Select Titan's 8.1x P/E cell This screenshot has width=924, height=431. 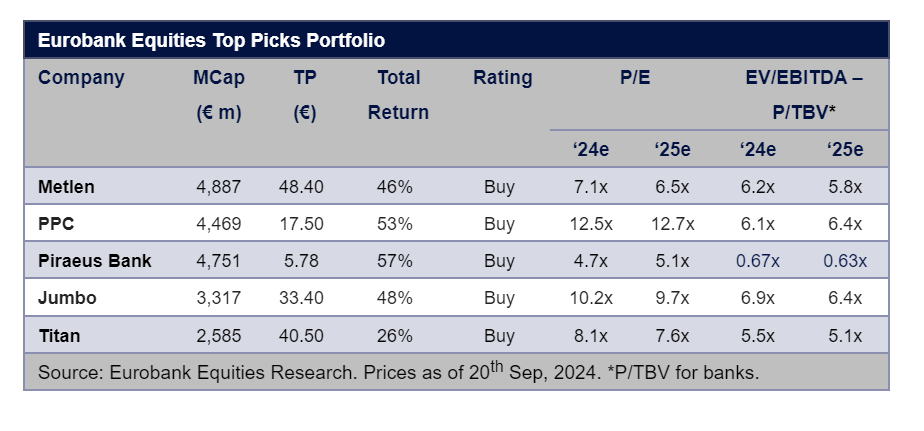(x=591, y=335)
